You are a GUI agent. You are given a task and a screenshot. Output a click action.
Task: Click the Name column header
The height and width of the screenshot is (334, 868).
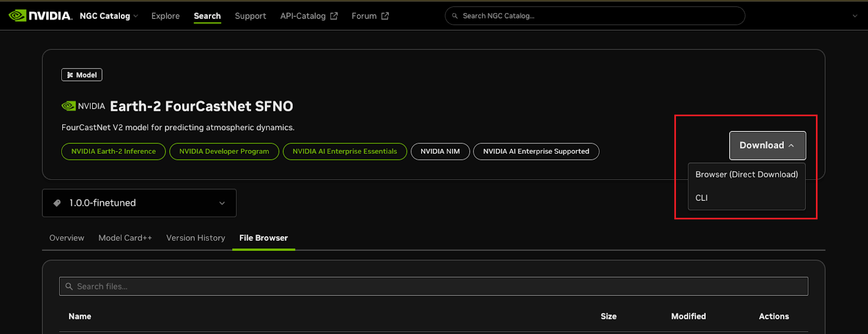pyautogui.click(x=80, y=316)
